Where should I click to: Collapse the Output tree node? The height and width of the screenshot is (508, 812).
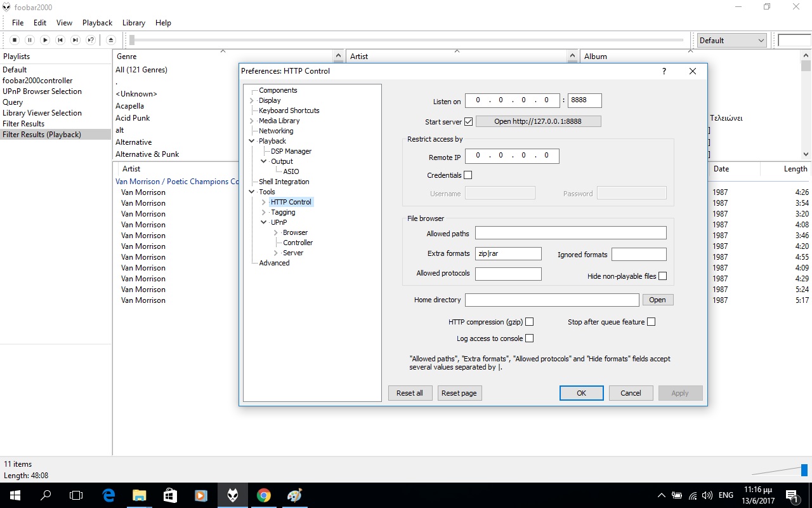[264, 161]
